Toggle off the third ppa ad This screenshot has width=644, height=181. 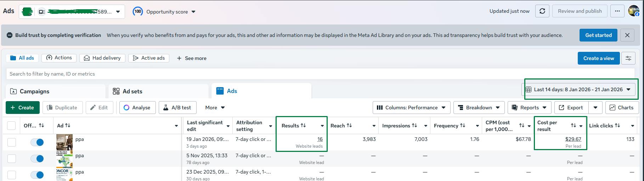pos(37,175)
